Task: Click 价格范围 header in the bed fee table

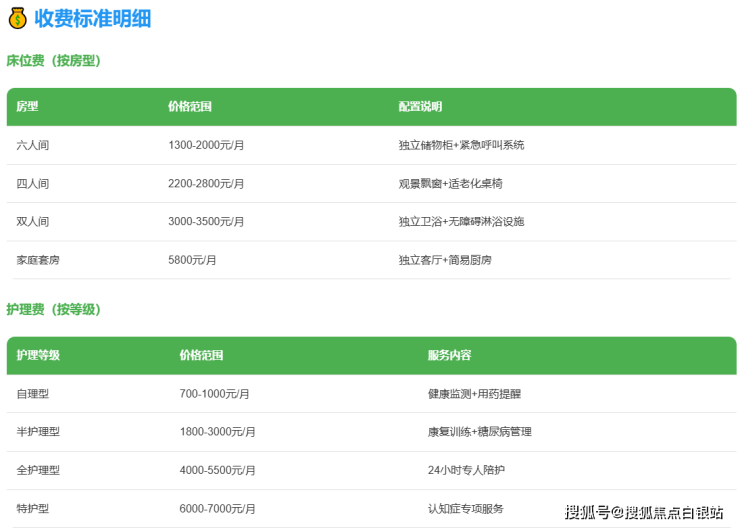Action: (190, 107)
